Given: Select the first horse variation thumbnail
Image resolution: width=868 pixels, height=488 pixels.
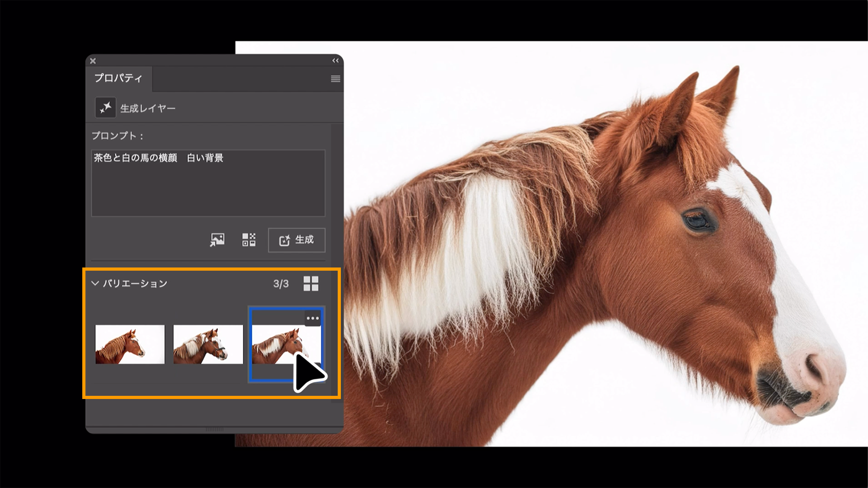Looking at the screenshot, I should point(130,344).
